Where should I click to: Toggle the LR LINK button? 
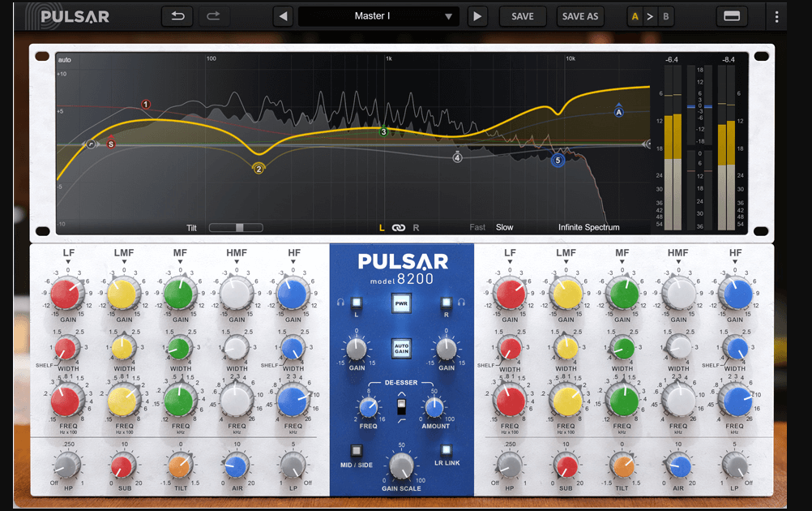[x=446, y=449]
